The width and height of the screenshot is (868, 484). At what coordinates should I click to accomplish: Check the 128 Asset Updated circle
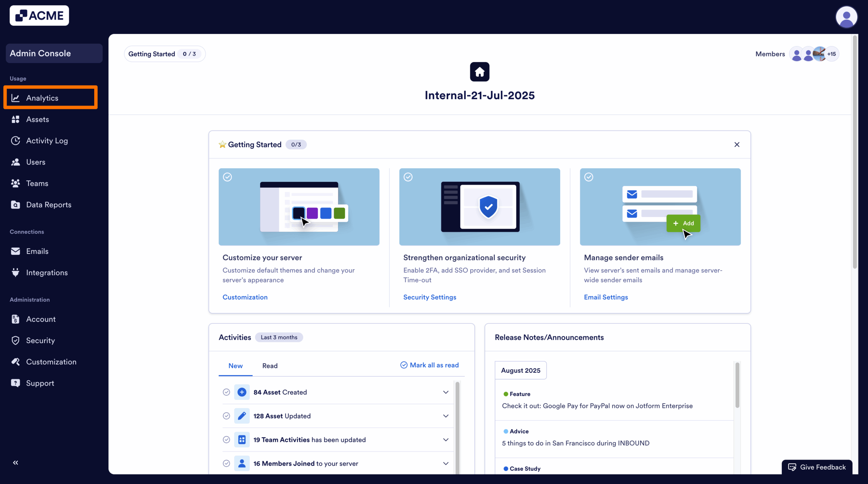[226, 416]
